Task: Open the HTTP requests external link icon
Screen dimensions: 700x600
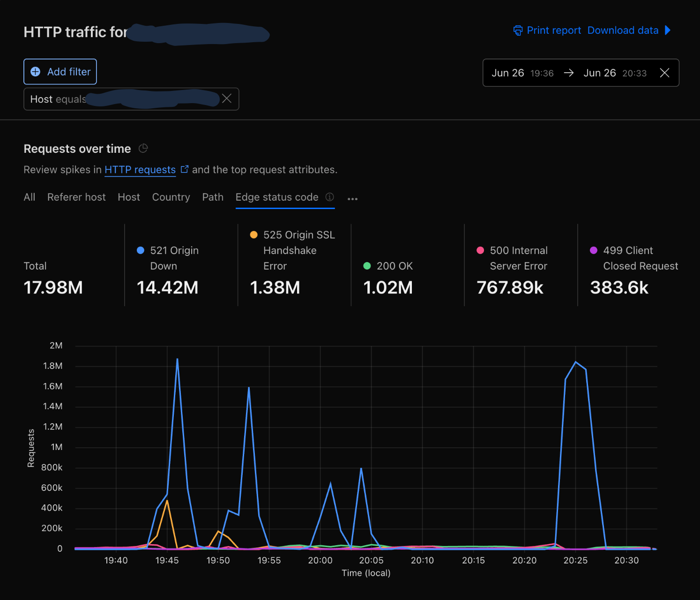Action: (x=184, y=168)
